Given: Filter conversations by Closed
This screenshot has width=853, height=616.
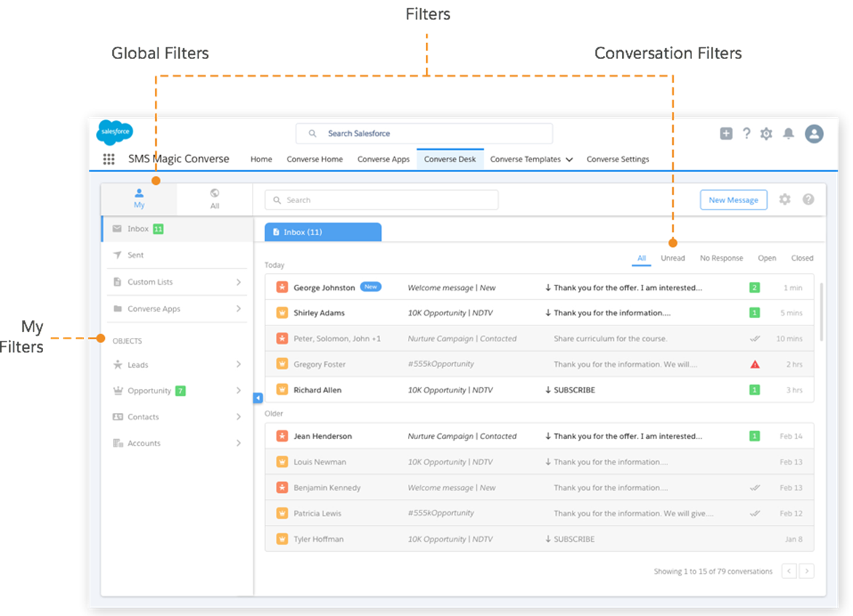Looking at the screenshot, I should (x=803, y=258).
